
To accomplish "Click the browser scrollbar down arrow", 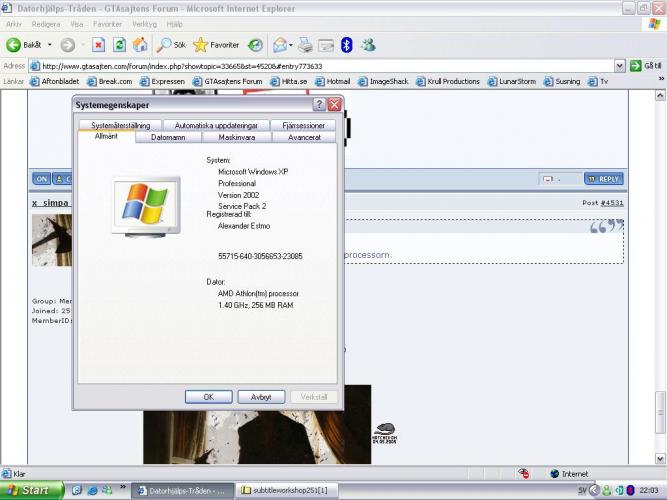I will [660, 459].
